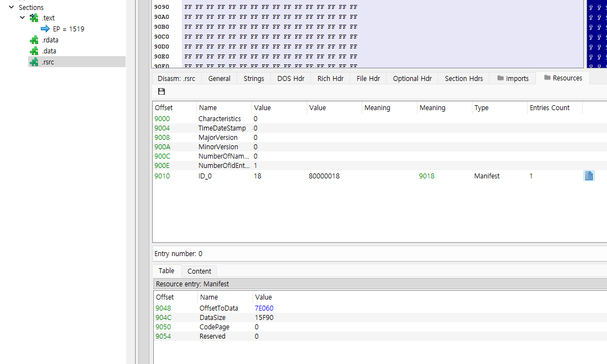Open the File Hdr tab

(368, 79)
